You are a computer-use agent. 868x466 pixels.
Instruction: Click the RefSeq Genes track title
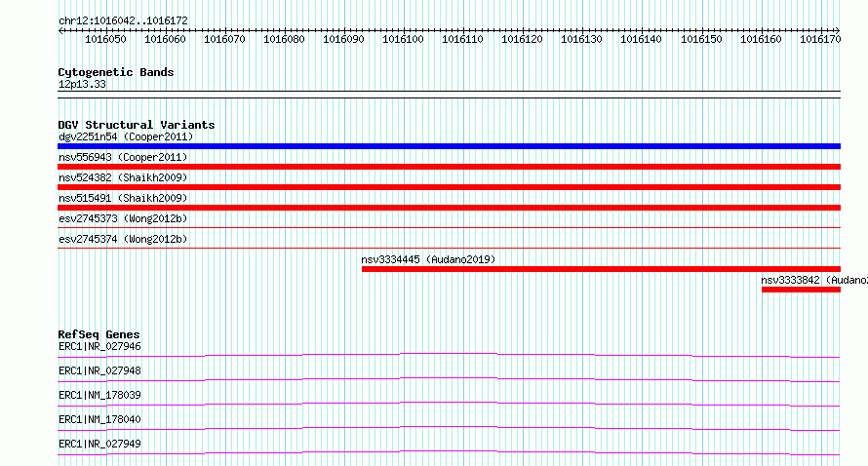pos(99,334)
